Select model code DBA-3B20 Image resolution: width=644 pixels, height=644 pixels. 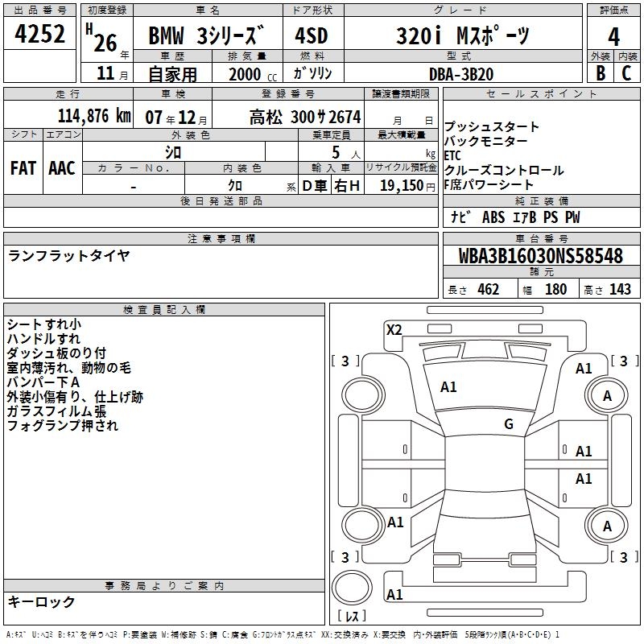(x=460, y=74)
